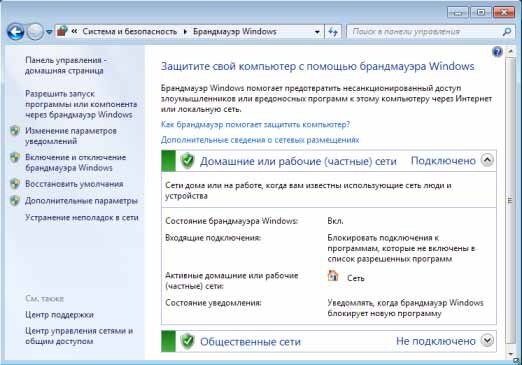
Task: Open the Help question mark icon
Action: tap(497, 51)
